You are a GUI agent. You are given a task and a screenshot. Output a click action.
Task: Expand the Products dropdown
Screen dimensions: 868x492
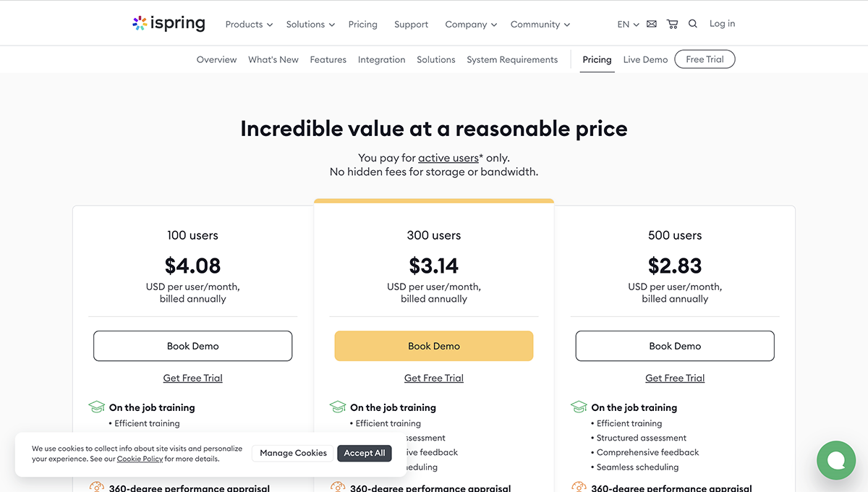(248, 24)
